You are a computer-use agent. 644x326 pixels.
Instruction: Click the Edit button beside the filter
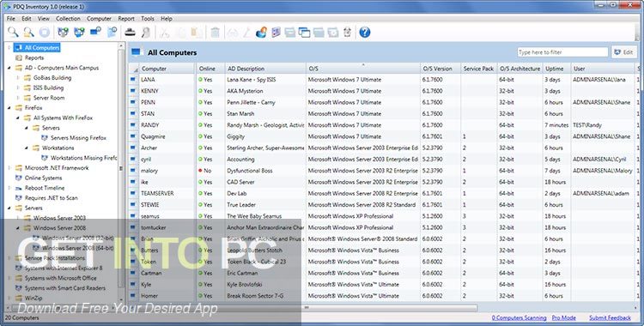tap(624, 52)
